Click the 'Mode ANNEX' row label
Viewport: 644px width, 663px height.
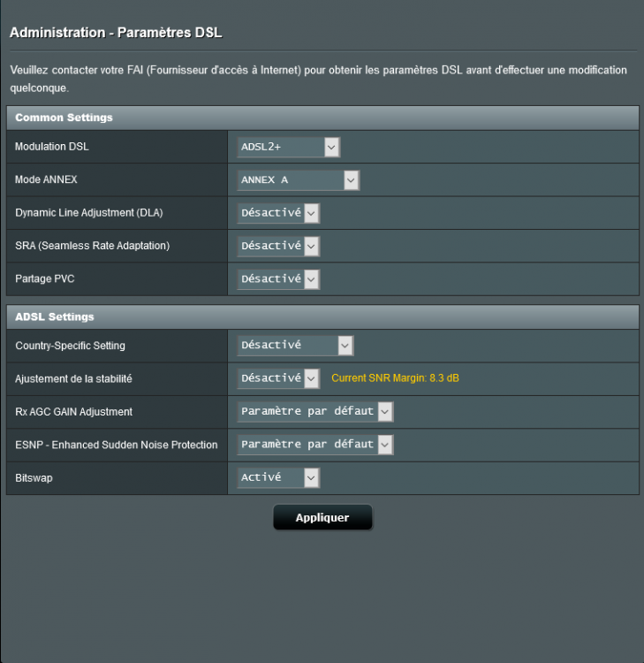[46, 180]
